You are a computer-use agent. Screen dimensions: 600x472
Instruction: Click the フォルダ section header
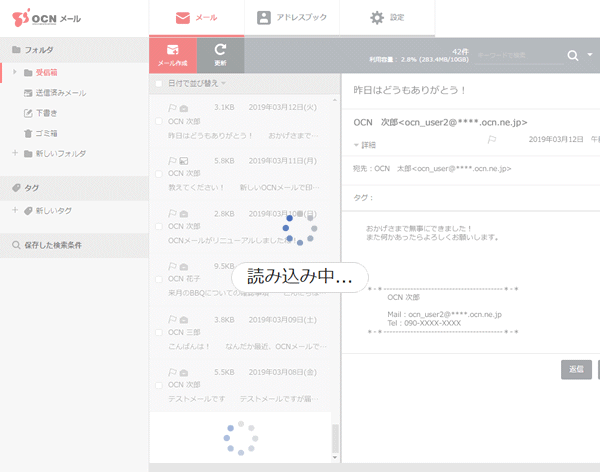click(x=74, y=50)
